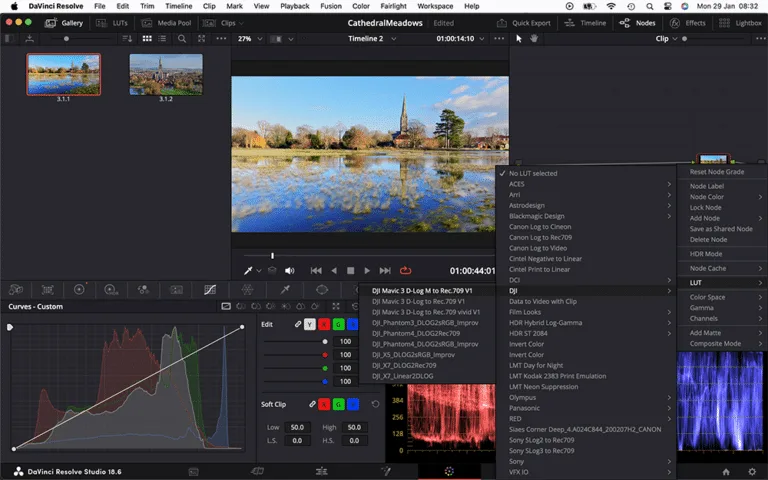Viewport: 768px width, 480px height.
Task: Open the Fusion menu in menu bar
Action: [331, 6]
